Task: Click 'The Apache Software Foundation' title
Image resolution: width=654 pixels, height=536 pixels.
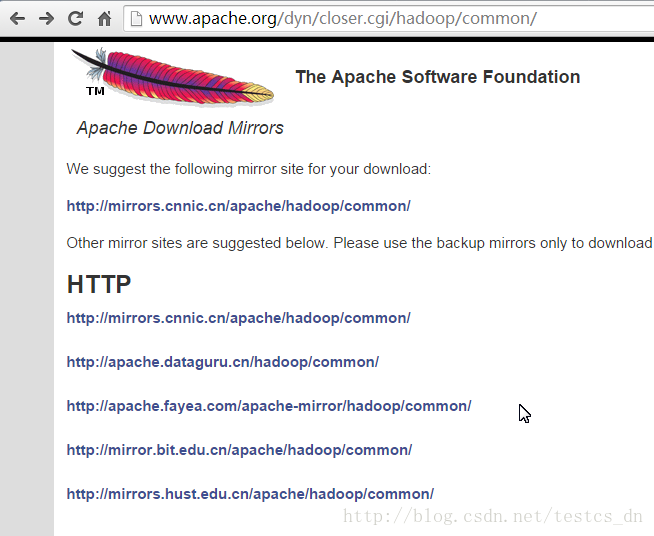Action: (438, 77)
